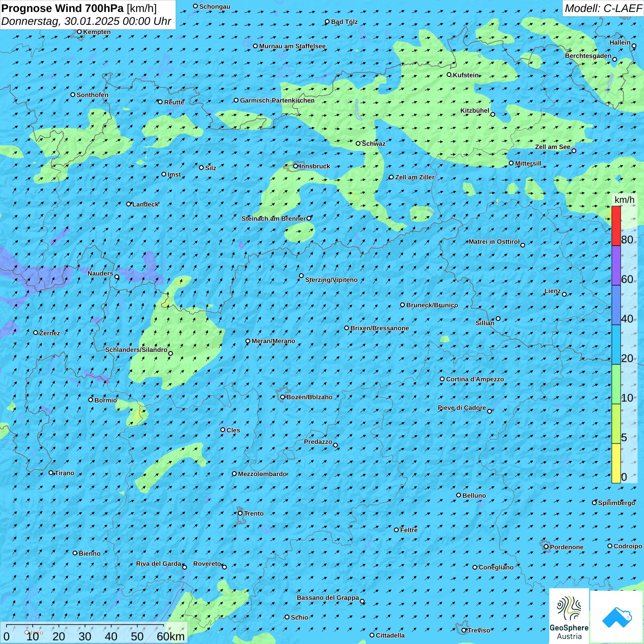Click the Schlanders/Silandro label
644x644 pixels.
tap(136, 350)
